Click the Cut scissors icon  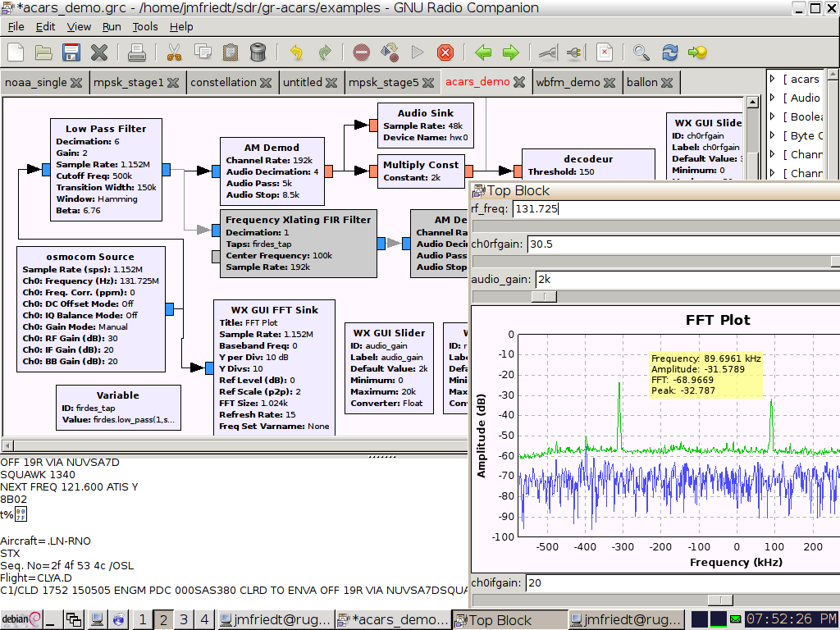pos(174,52)
